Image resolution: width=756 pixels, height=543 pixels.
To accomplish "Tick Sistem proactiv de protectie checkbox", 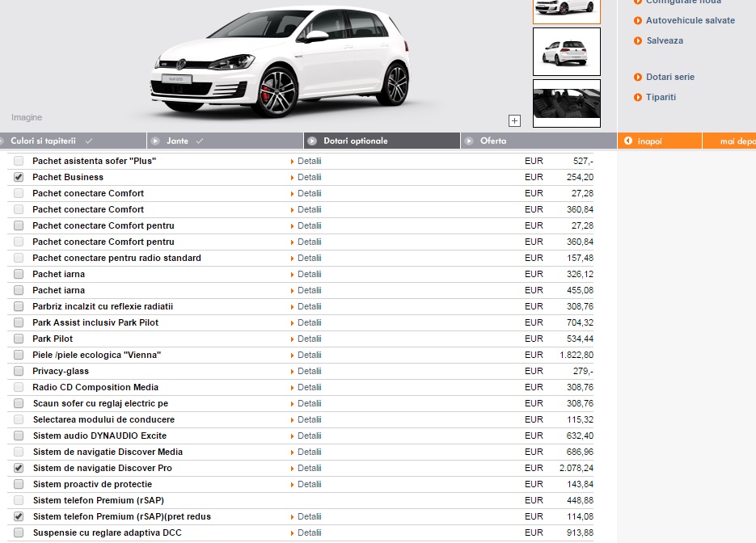I will 19,484.
